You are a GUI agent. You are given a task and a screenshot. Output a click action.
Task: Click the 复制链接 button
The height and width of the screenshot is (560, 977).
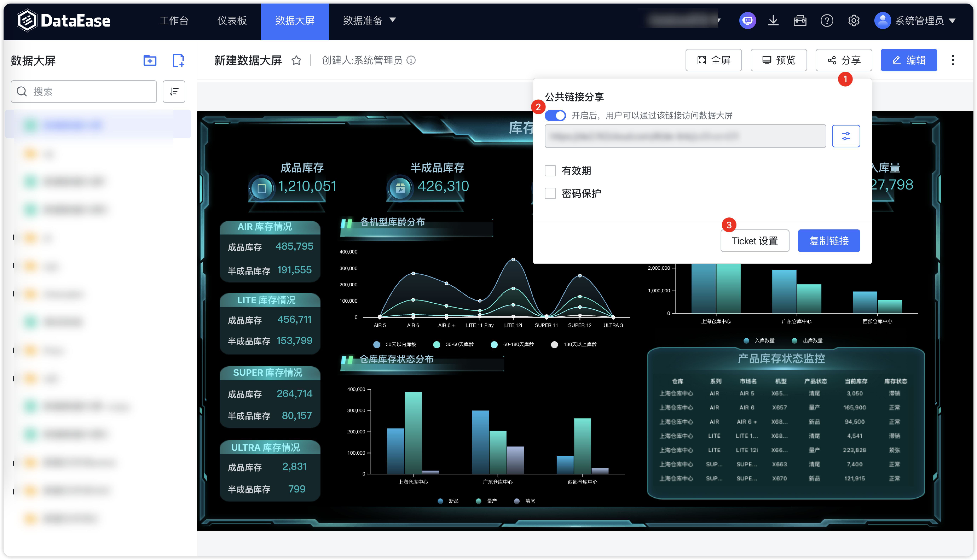828,240
